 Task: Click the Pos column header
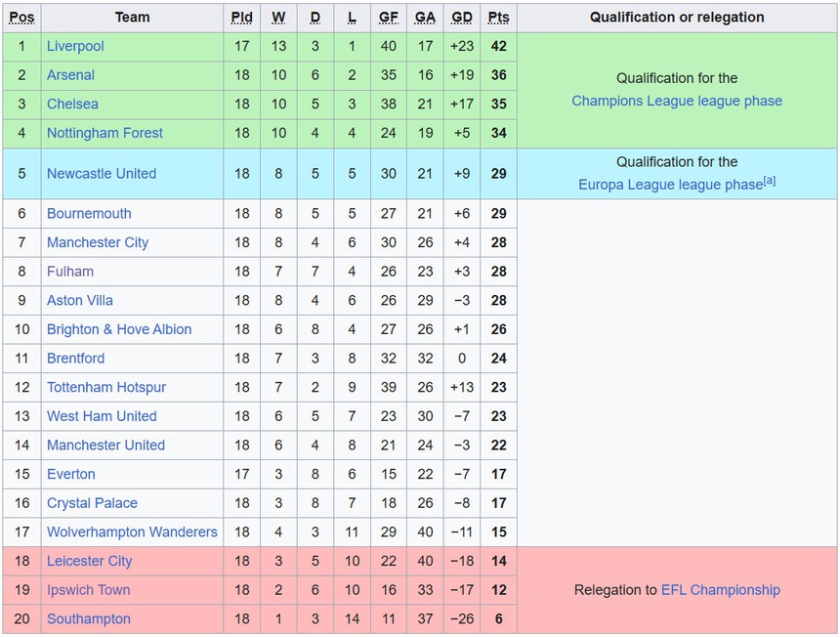pyautogui.click(x=21, y=18)
